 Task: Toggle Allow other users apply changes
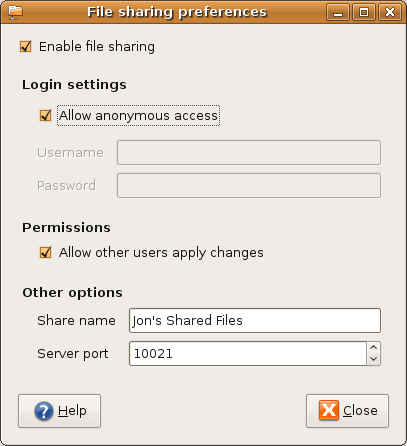(x=46, y=252)
